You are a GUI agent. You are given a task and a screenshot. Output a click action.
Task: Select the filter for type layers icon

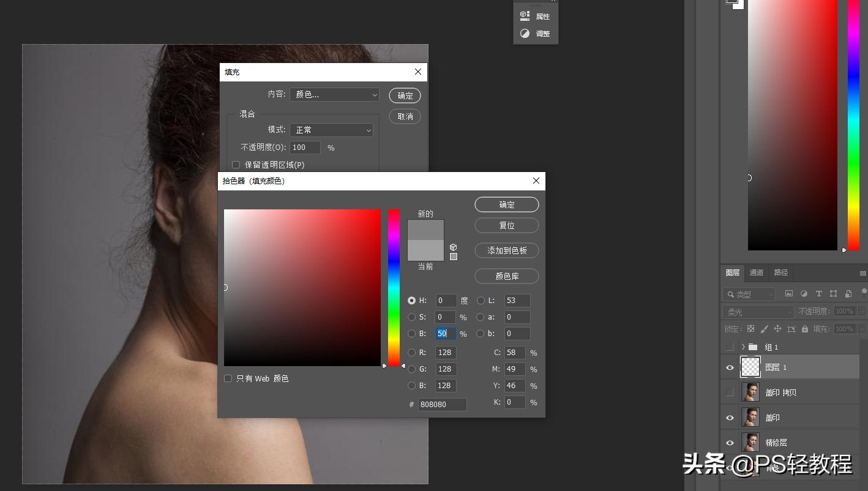(x=819, y=294)
